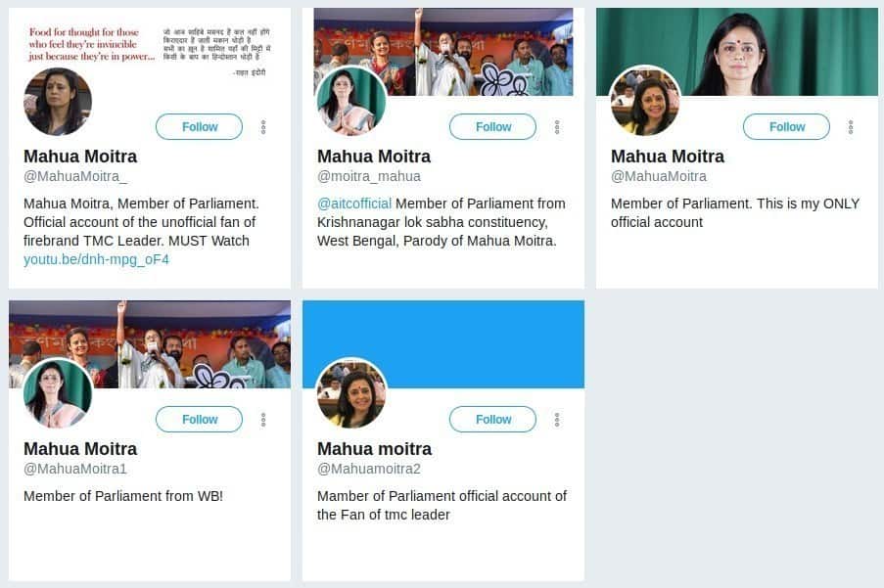Open more options for @MahuaMoitra card
This screenshot has height=588, width=884.
click(851, 127)
